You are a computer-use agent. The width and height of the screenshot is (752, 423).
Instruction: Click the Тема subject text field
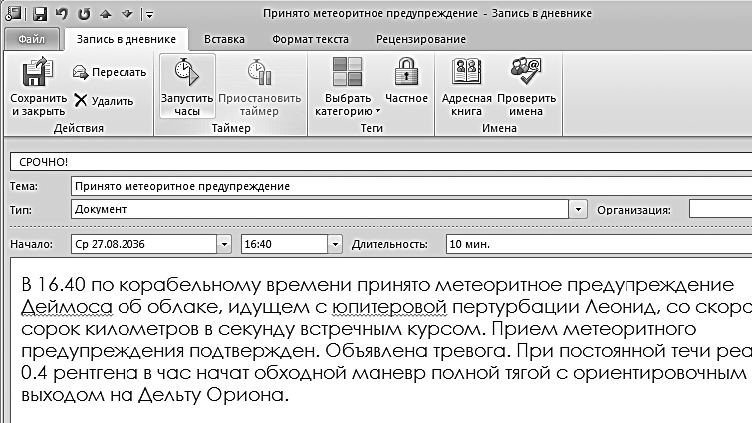[411, 186]
